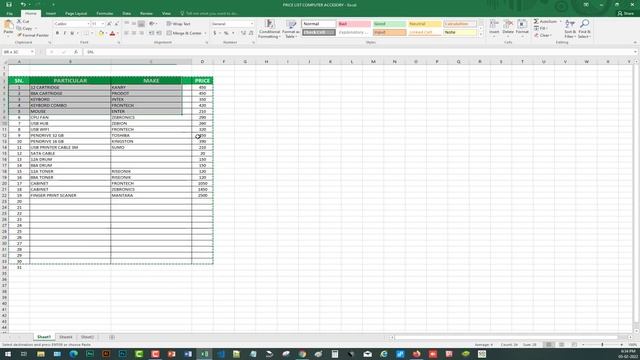This screenshot has width=640, height=360.
Task: Click the Fill button in Editing group
Action: coord(541,28)
